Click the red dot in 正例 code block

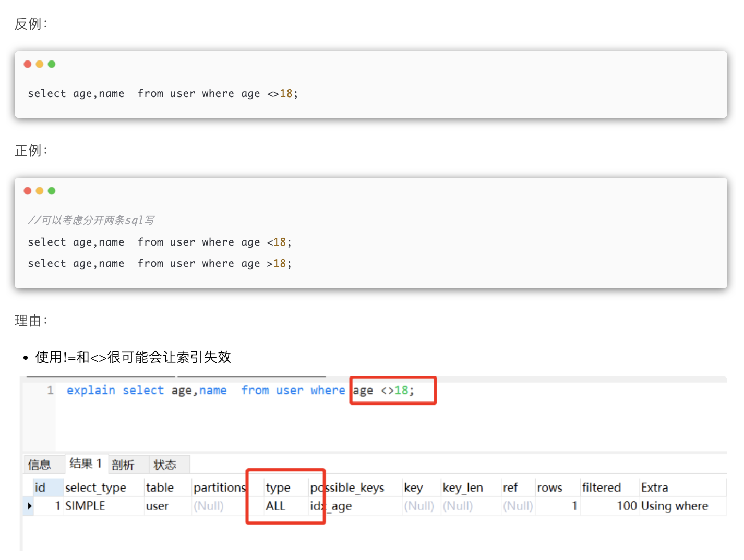coord(28,191)
